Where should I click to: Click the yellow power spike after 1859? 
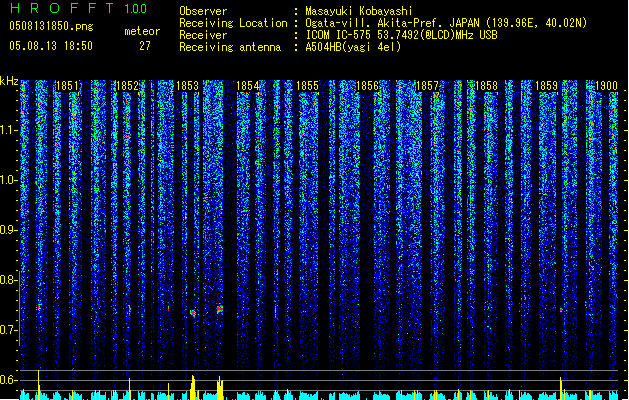click(x=561, y=388)
